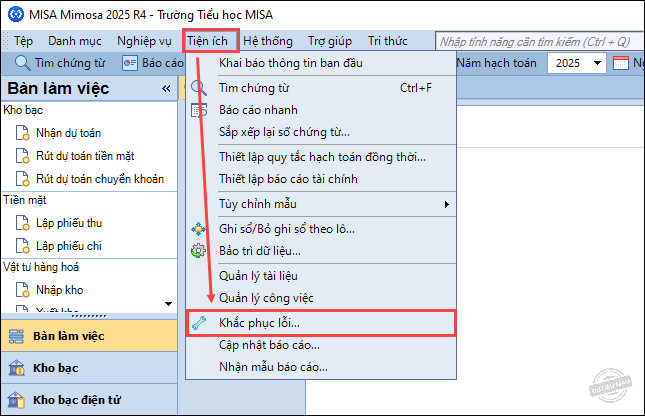Select Quản lý công việc
The height and width of the screenshot is (416, 645).
(x=321, y=298)
